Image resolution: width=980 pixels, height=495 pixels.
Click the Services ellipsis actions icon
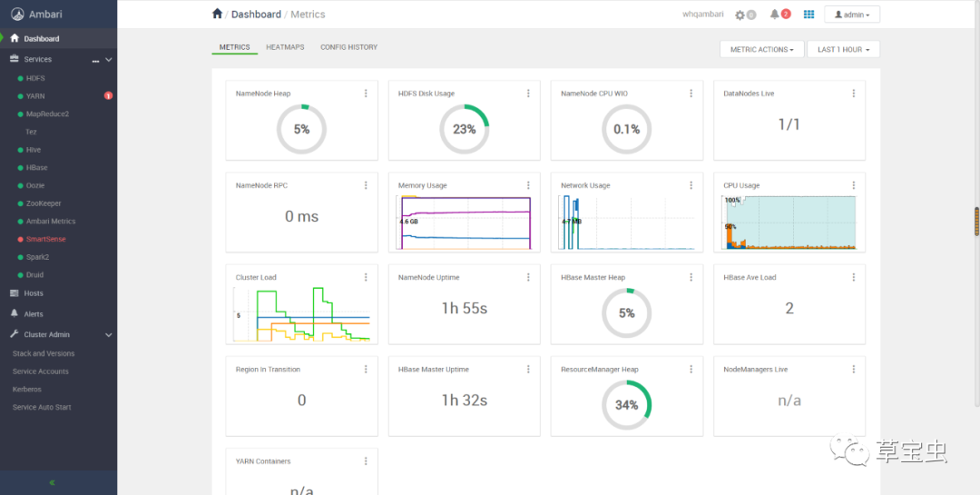[95, 61]
